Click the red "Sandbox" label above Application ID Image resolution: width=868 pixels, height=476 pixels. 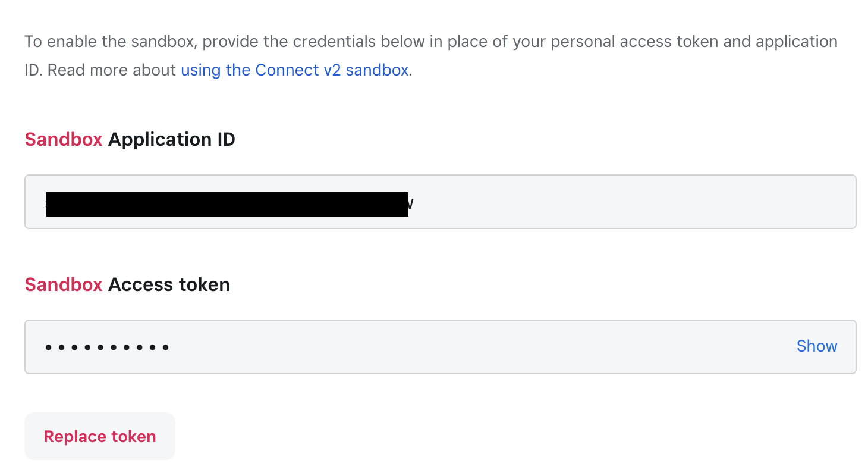point(64,140)
